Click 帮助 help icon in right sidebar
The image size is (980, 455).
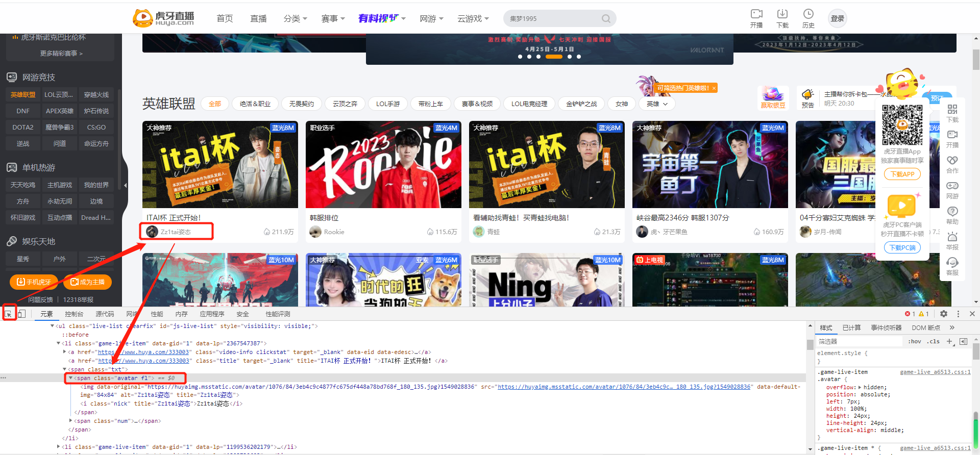click(952, 211)
